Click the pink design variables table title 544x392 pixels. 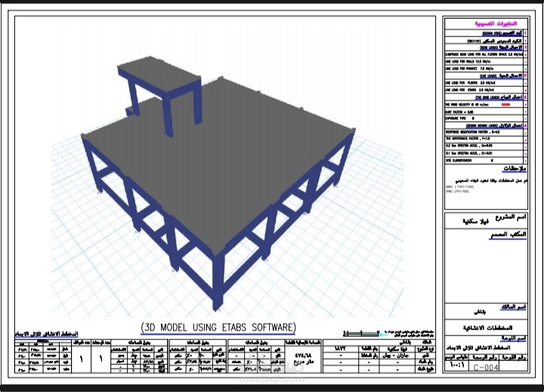tap(496, 23)
